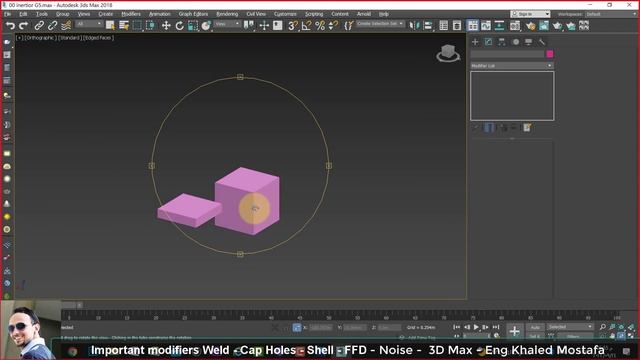Open the Workspaces Default dropdown

point(611,14)
